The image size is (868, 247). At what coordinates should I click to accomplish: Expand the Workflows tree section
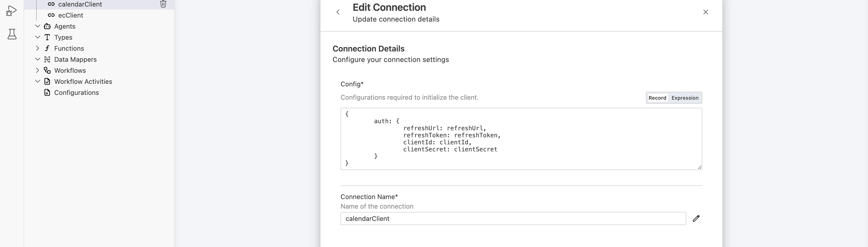coord(38,71)
